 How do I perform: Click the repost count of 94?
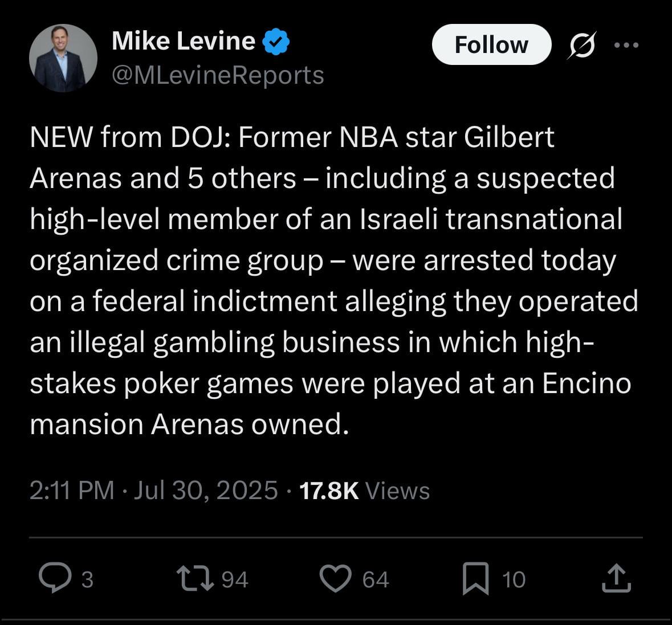[x=234, y=579]
